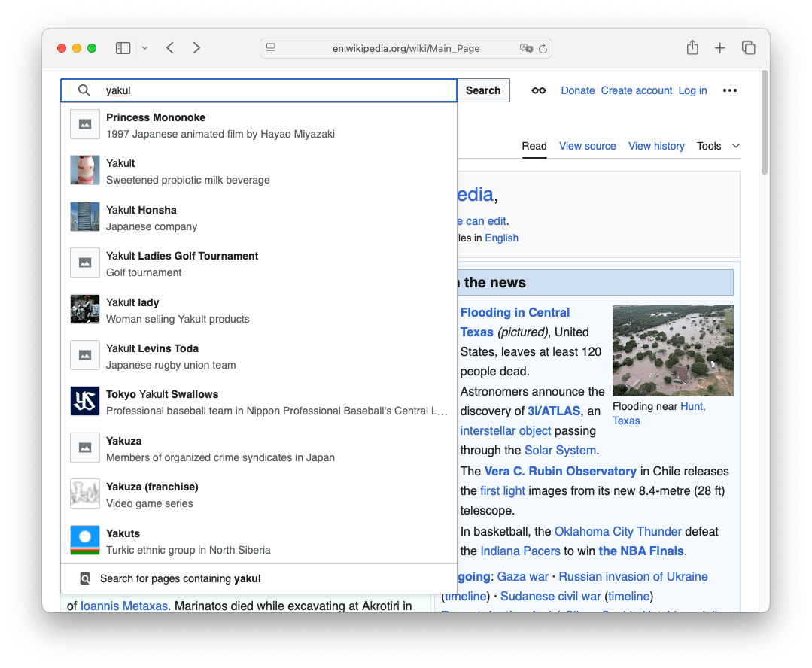Image resolution: width=812 pixels, height=668 pixels.
Task: Select the View source tab
Action: (587, 146)
